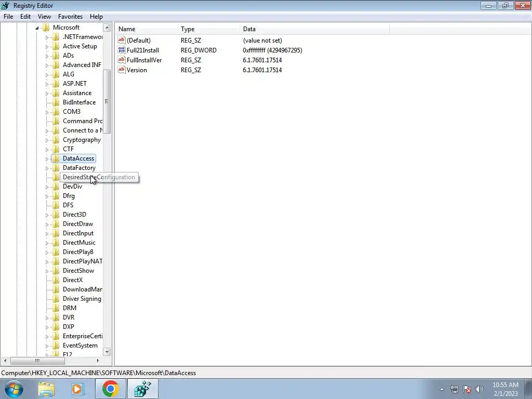The height and width of the screenshot is (399, 532).
Task: Expand the EventSystem key
Action: point(47,345)
